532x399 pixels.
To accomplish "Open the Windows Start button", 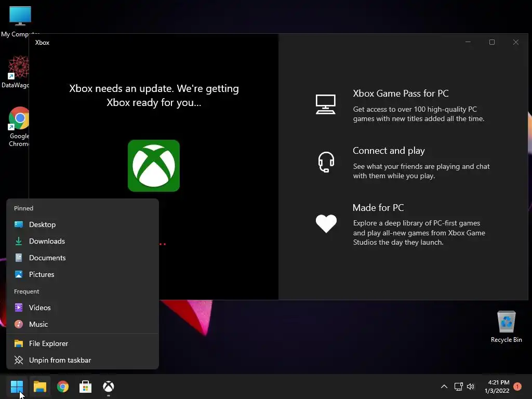I will (x=17, y=387).
